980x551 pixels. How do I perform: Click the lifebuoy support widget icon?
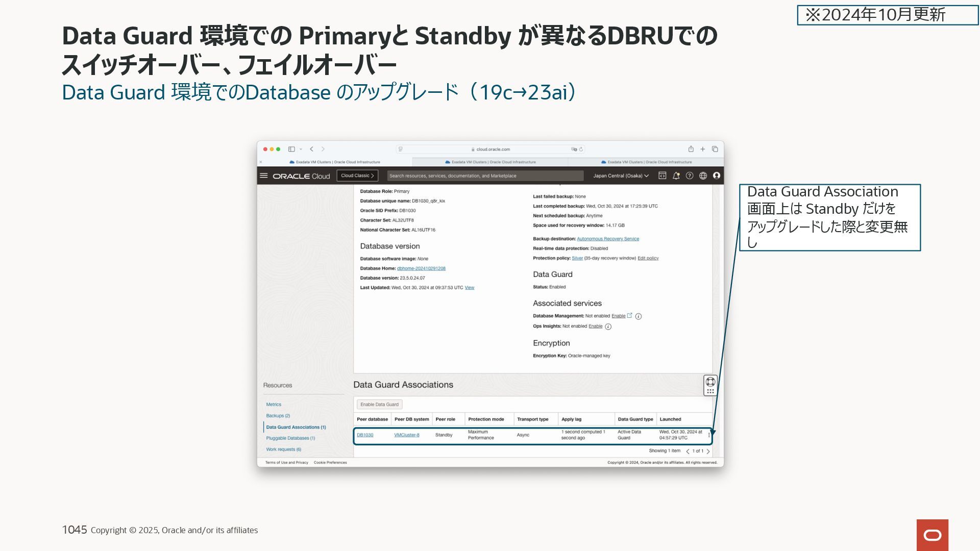click(710, 382)
